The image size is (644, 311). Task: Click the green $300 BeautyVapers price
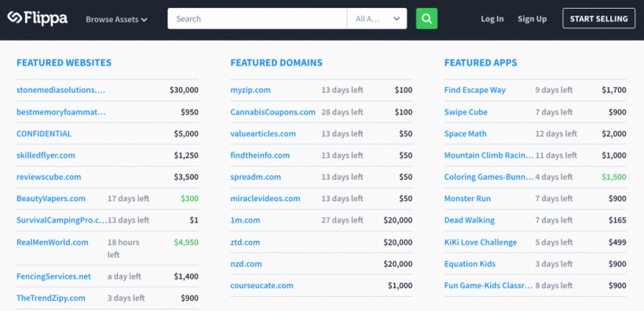pos(189,199)
